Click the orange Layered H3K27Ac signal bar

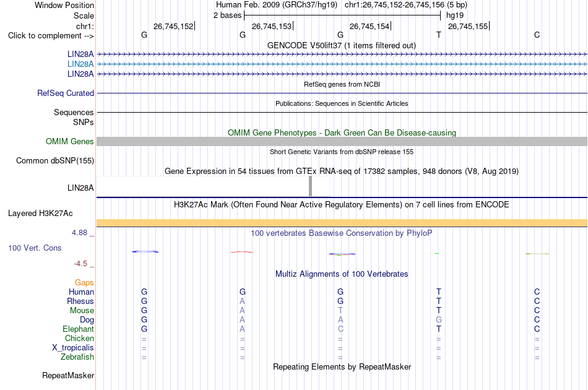(x=342, y=223)
